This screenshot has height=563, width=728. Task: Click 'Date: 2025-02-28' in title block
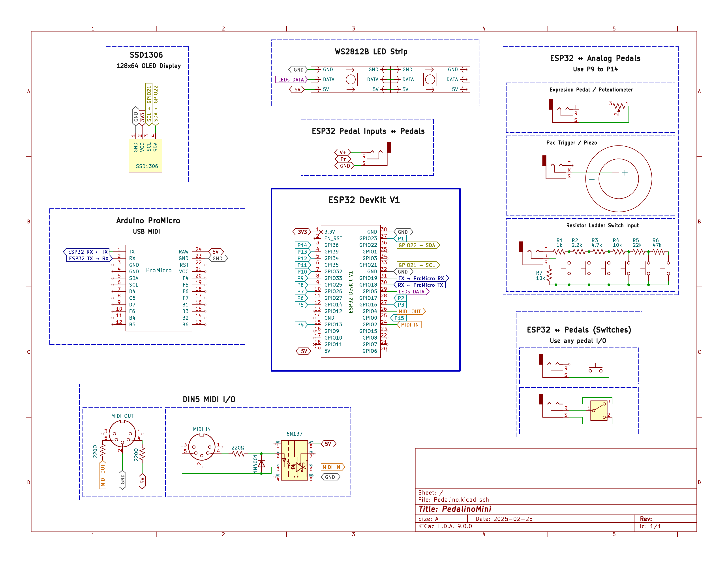point(504,519)
